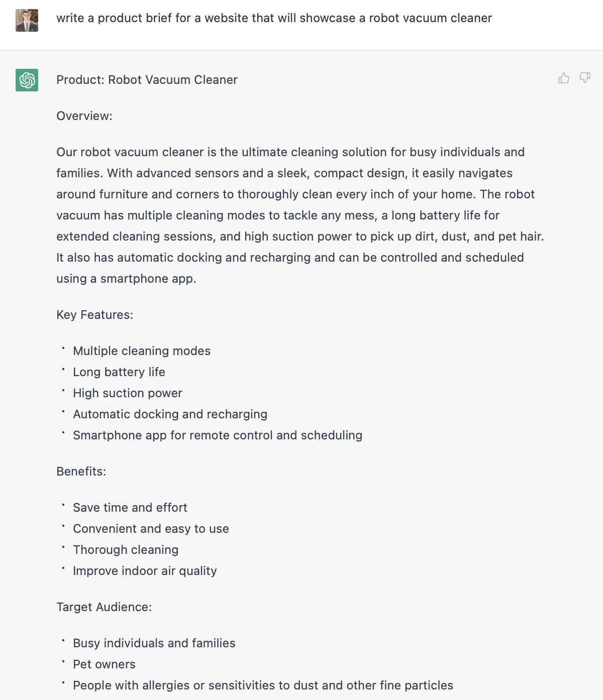Click the 'Busy individuals and families' bullet
Image resolution: width=603 pixels, height=700 pixels.
(x=154, y=643)
